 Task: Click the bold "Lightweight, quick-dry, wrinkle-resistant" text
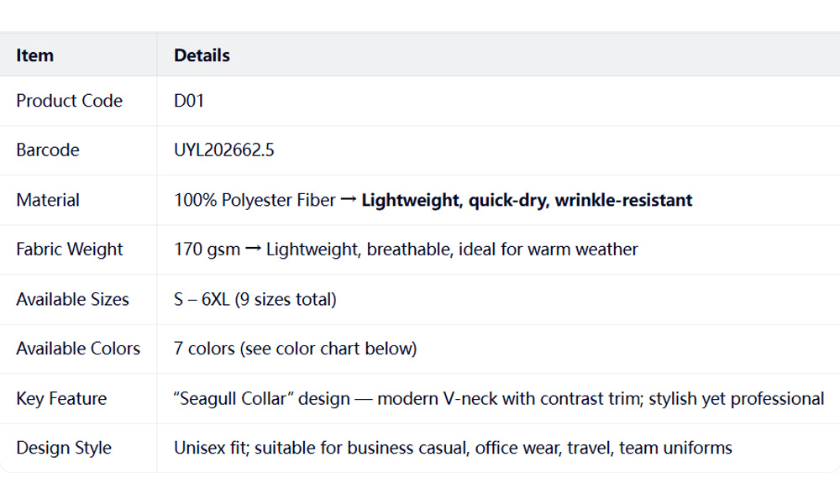[x=527, y=200]
